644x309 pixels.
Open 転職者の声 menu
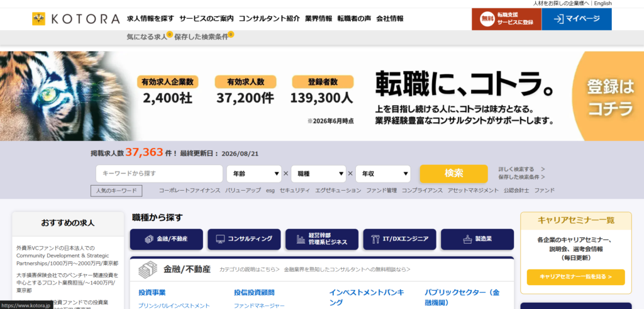pyautogui.click(x=354, y=18)
